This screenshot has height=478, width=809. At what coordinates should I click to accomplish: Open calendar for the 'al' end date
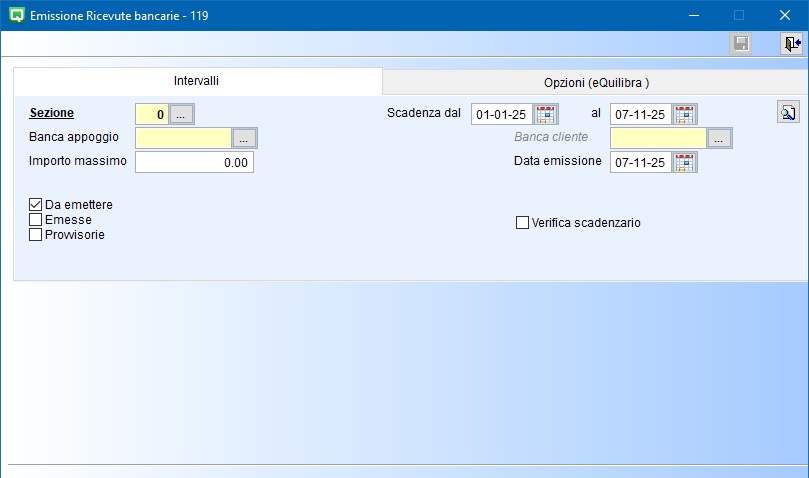(x=685, y=114)
